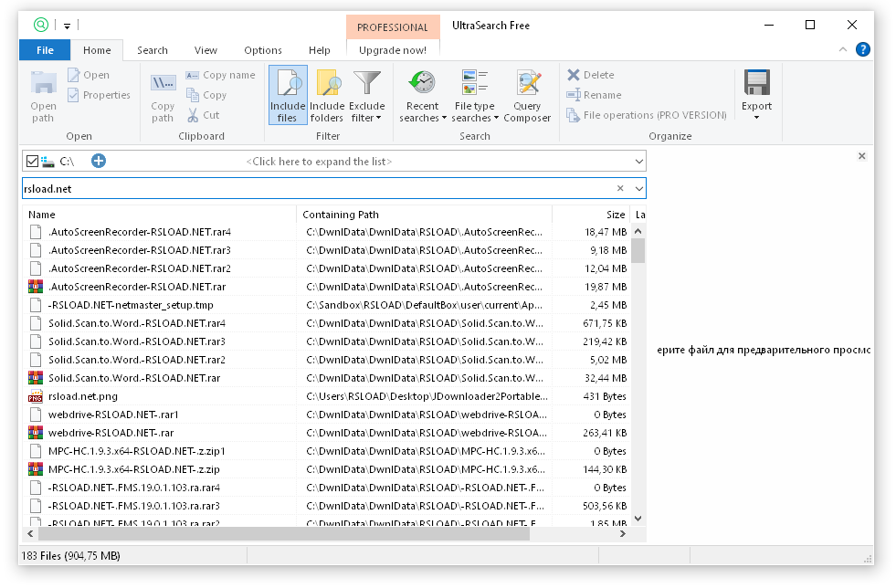The width and height of the screenshot is (896, 588).
Task: Clear the search field with X
Action: 620,188
